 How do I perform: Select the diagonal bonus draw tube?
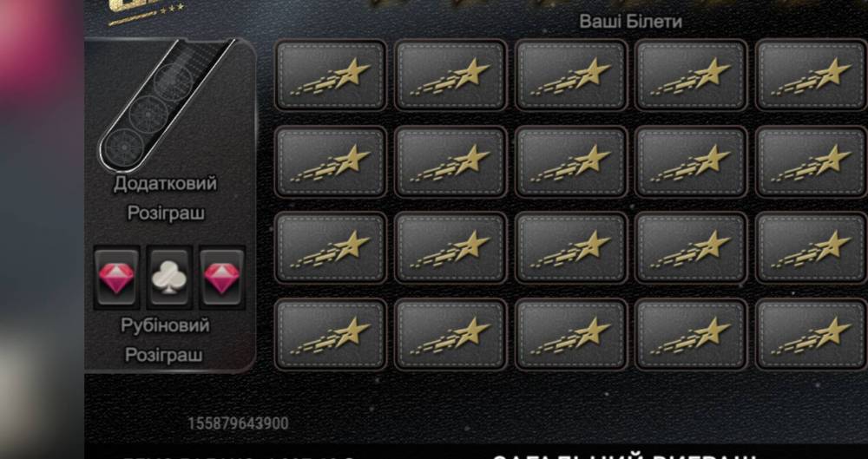coord(166,104)
